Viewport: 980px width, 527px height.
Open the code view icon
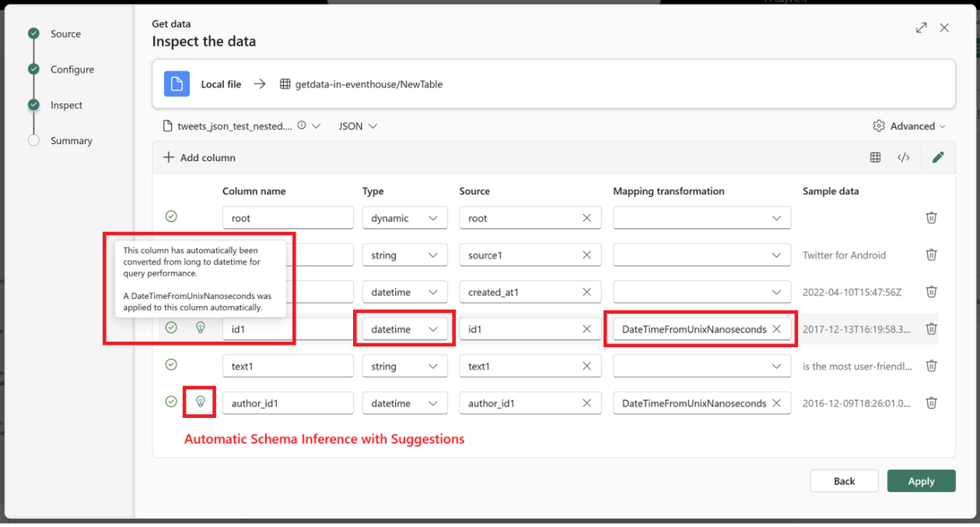pyautogui.click(x=904, y=157)
